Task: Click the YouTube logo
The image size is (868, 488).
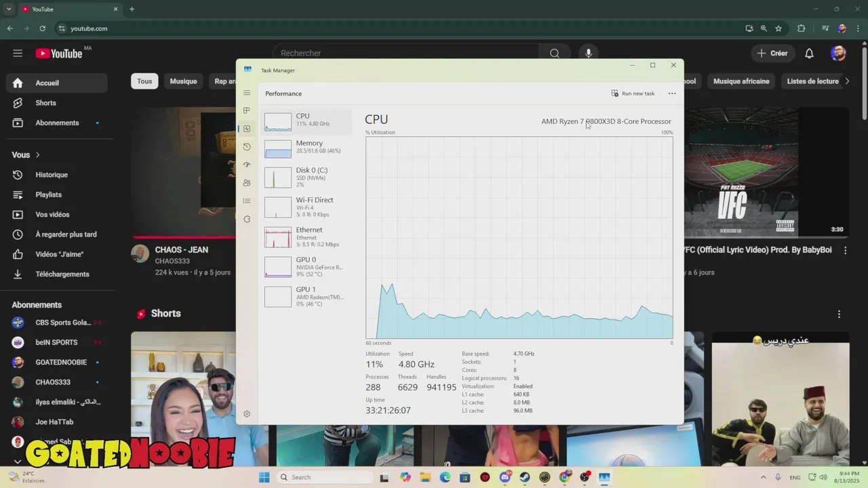Action: 59,54
